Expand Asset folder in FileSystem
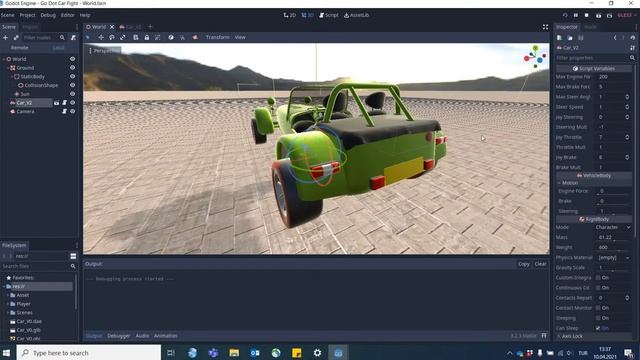640x360 pixels. tap(8, 295)
